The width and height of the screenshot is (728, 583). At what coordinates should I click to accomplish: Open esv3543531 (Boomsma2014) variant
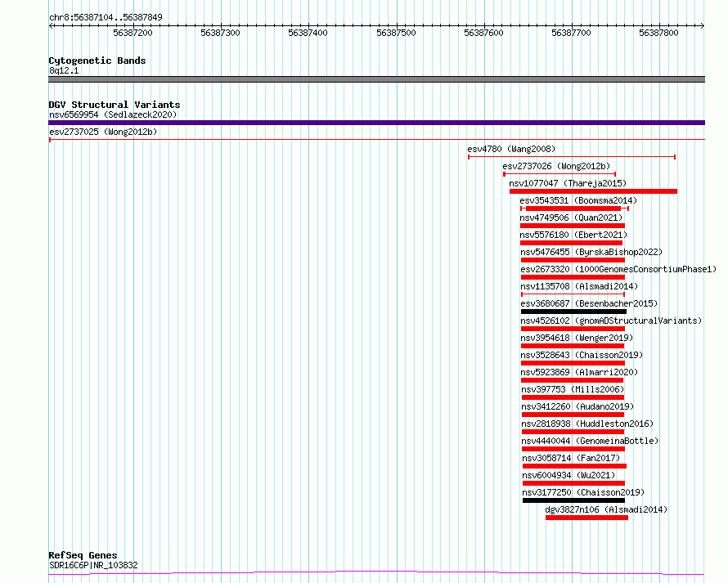578,200
